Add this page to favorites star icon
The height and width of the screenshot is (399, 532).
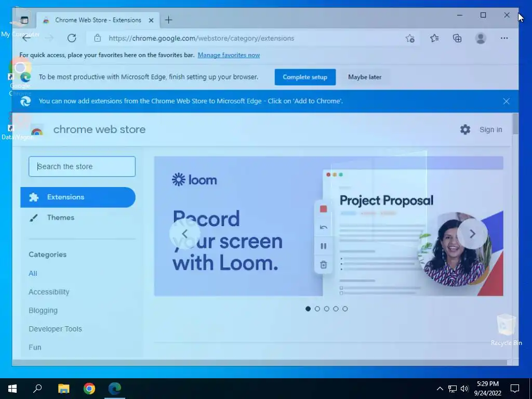click(410, 38)
